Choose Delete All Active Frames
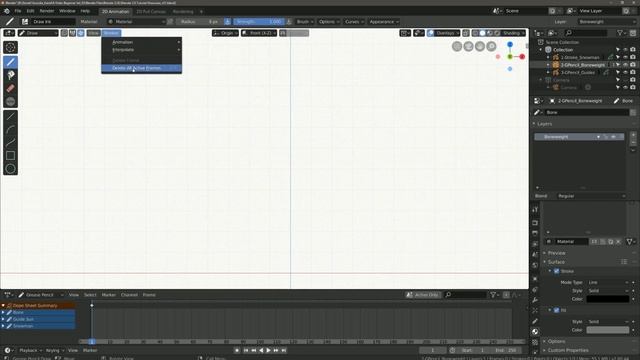This screenshot has width=640, height=360. click(141, 68)
